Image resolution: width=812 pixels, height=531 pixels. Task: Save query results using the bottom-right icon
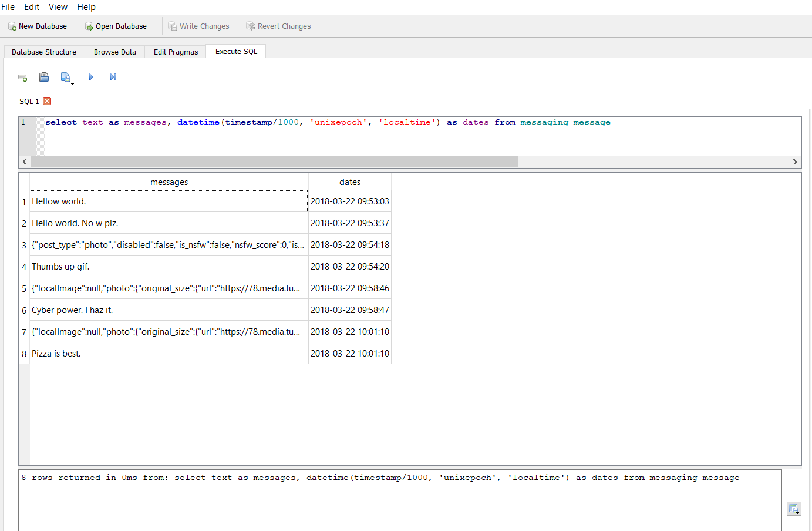[794, 508]
